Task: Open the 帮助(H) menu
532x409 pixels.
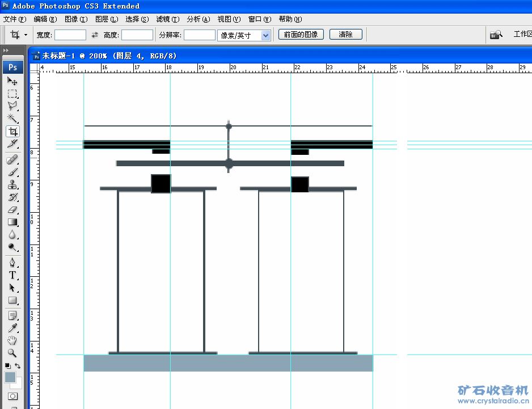Action: click(290, 19)
